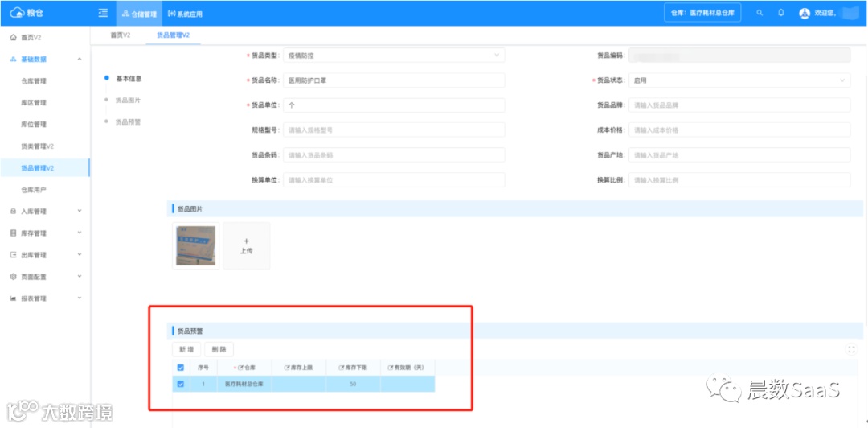This screenshot has height=428, width=868.
Task: Select the 货品管理V2 tab
Action: pyautogui.click(x=174, y=35)
